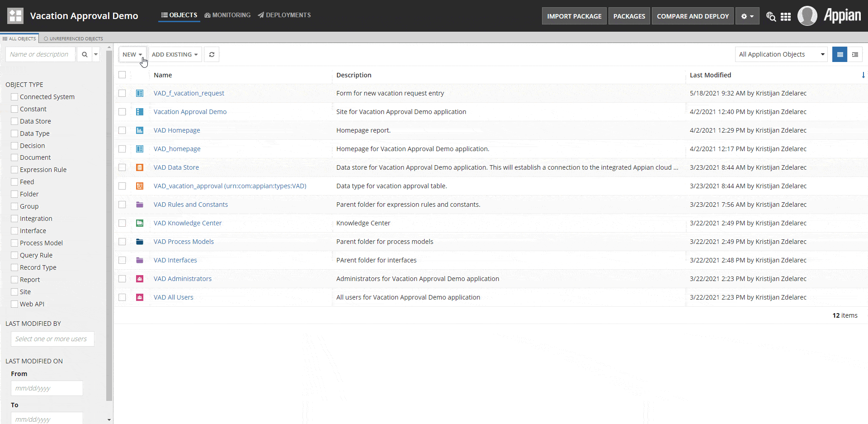The height and width of the screenshot is (424, 868).
Task: Open the navigation grid apps icon
Action: coord(786,17)
